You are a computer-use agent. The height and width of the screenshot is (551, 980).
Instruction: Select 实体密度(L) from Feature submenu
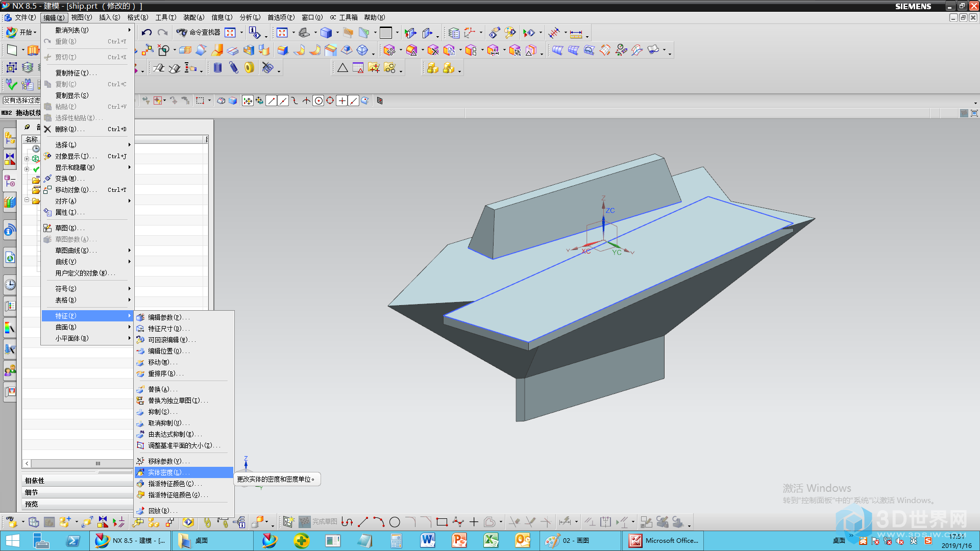click(184, 472)
